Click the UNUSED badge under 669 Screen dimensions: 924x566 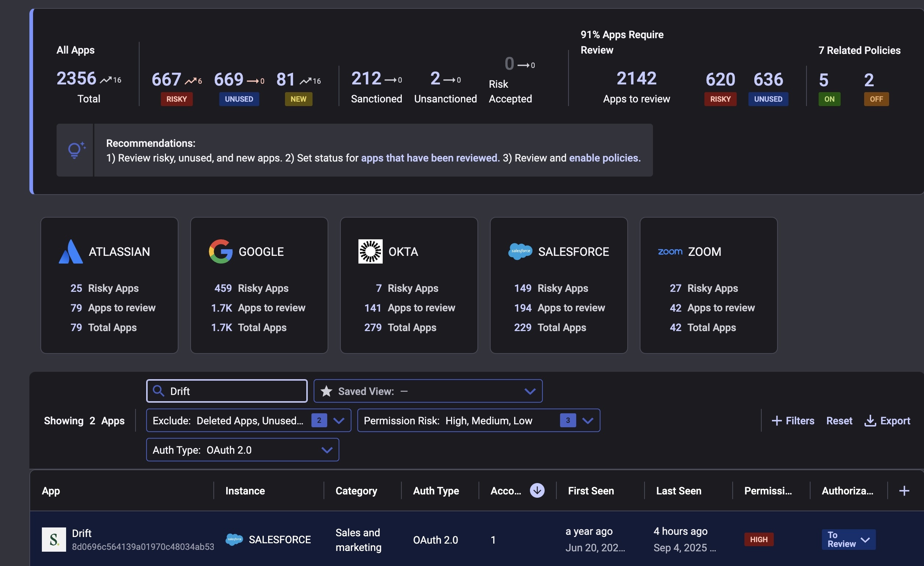coord(239,99)
